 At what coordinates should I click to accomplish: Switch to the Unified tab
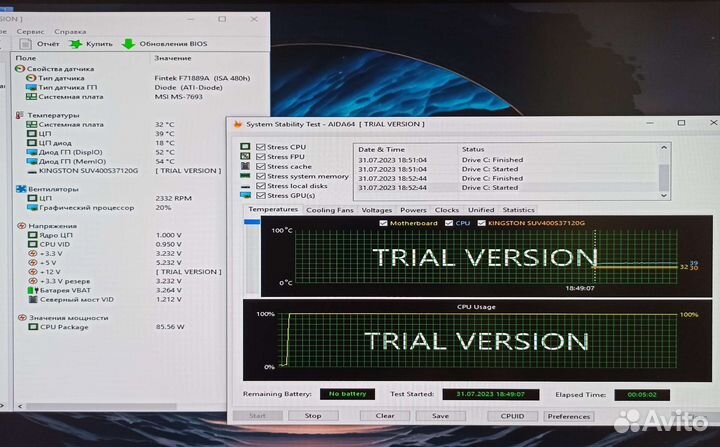481,210
